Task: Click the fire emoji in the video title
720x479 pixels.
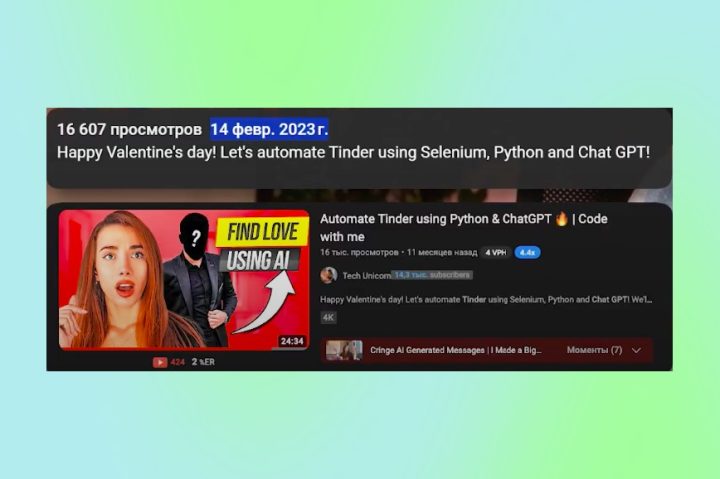Action: pyautogui.click(x=561, y=219)
